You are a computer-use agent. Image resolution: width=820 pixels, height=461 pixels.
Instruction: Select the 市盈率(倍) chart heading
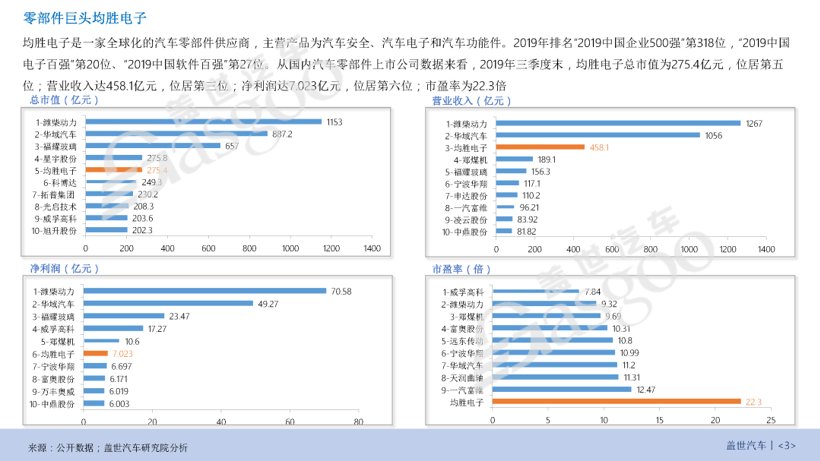(461, 269)
